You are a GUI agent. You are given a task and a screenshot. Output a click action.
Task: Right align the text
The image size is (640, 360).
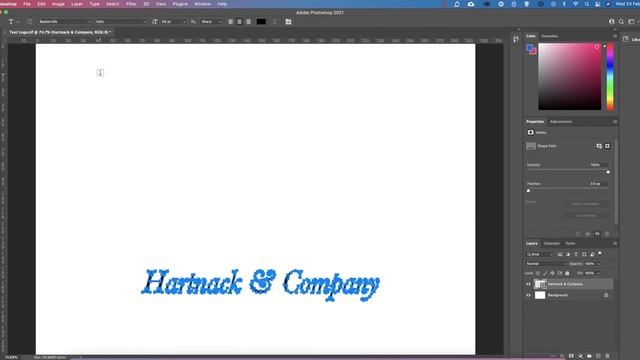[249, 22]
